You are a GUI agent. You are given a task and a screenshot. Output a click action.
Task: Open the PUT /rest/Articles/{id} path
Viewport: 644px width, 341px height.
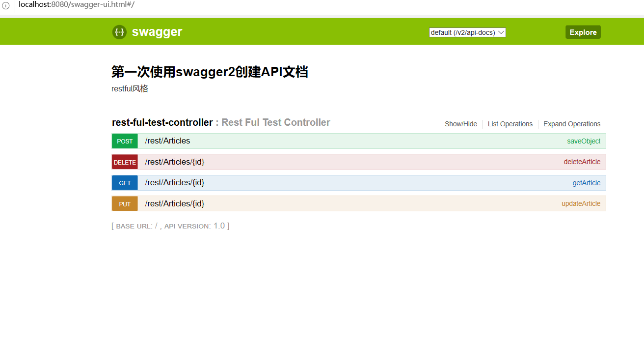point(175,203)
